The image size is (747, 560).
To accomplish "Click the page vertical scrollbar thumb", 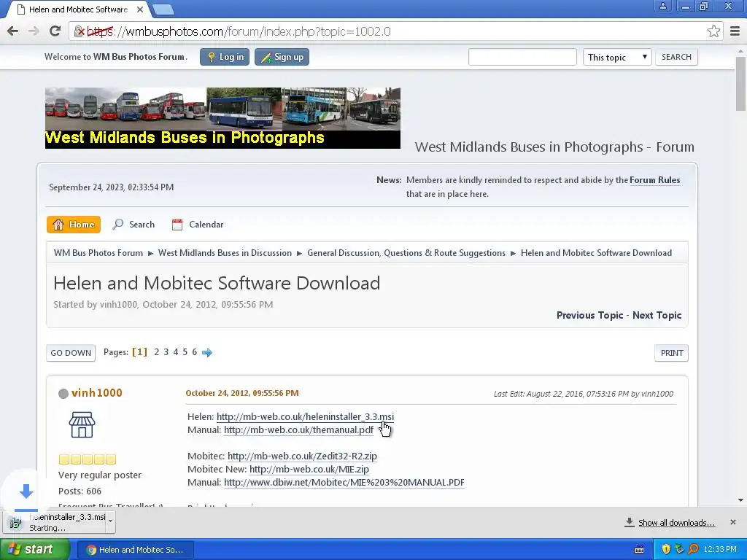I will pos(740,83).
